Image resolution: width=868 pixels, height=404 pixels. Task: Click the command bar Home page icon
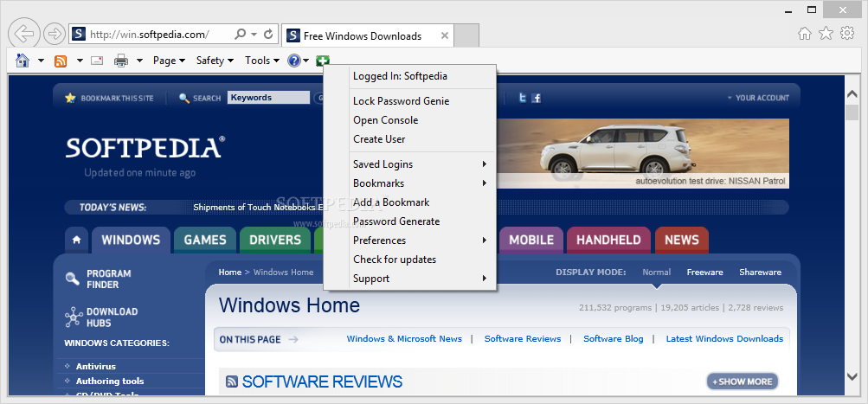tap(23, 61)
